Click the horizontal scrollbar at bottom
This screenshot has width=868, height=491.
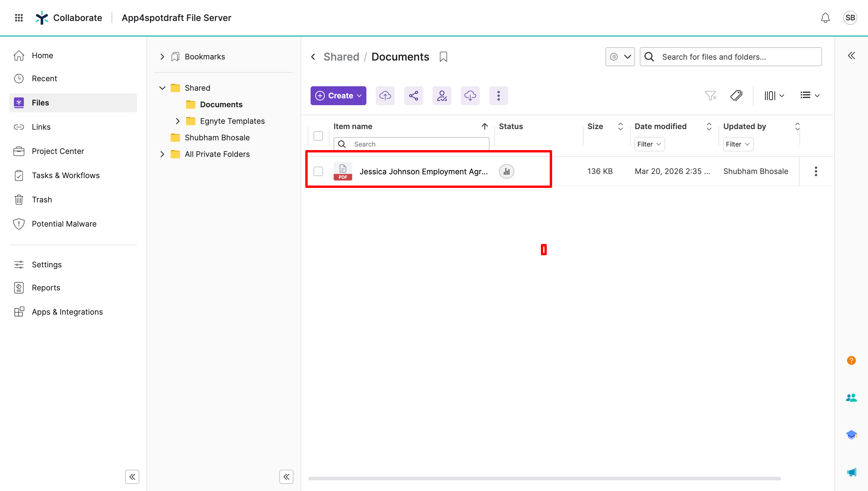[x=544, y=478]
